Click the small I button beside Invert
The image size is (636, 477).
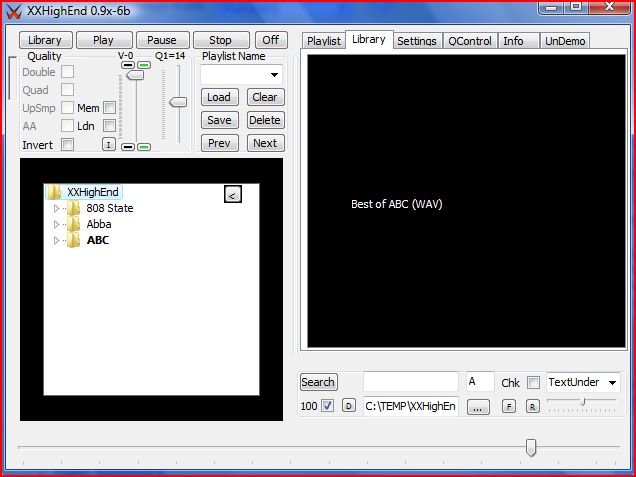[108, 144]
